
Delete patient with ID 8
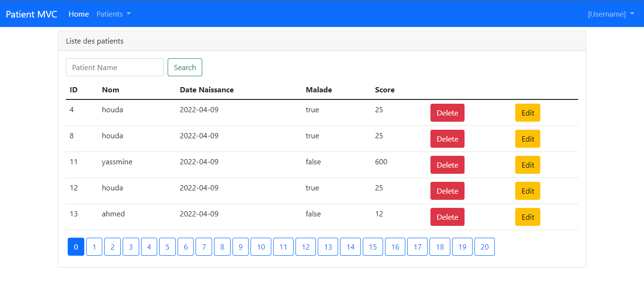pos(447,139)
